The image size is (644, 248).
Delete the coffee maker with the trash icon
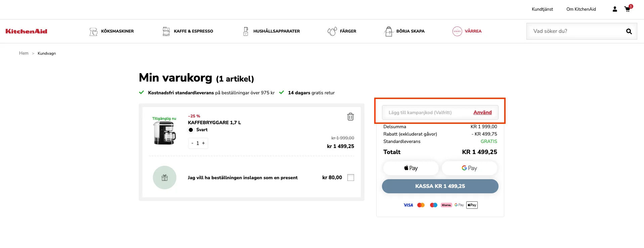tap(350, 116)
